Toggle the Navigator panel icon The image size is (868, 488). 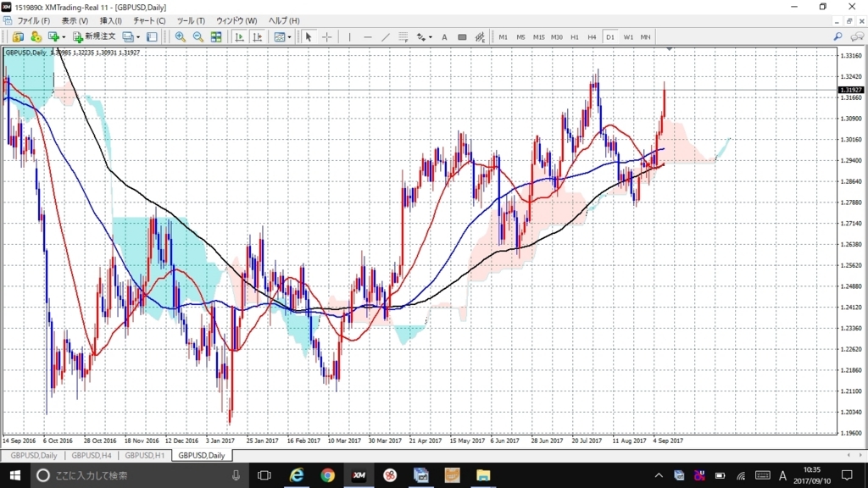point(152,37)
